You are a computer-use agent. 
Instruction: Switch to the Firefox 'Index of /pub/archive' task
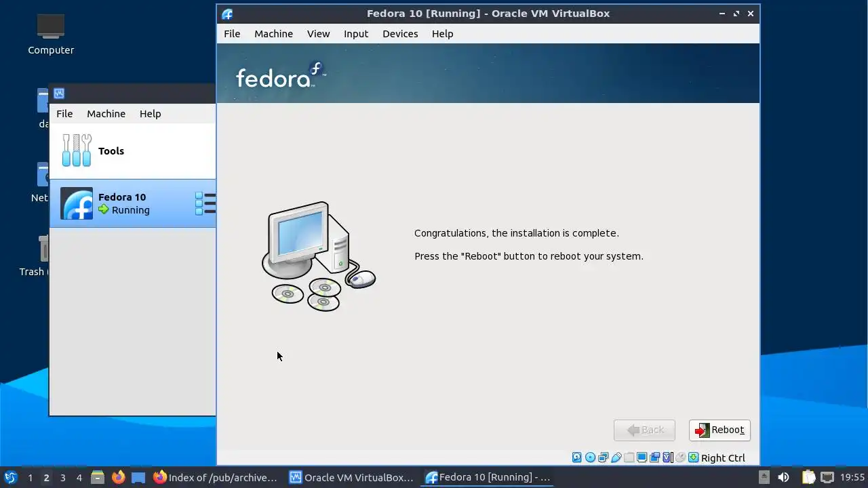point(216,477)
